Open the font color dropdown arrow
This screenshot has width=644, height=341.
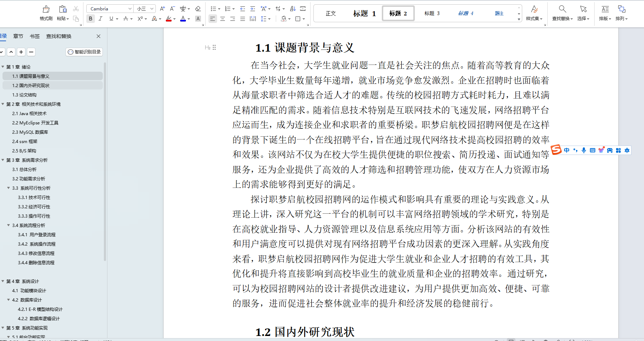[x=189, y=19]
